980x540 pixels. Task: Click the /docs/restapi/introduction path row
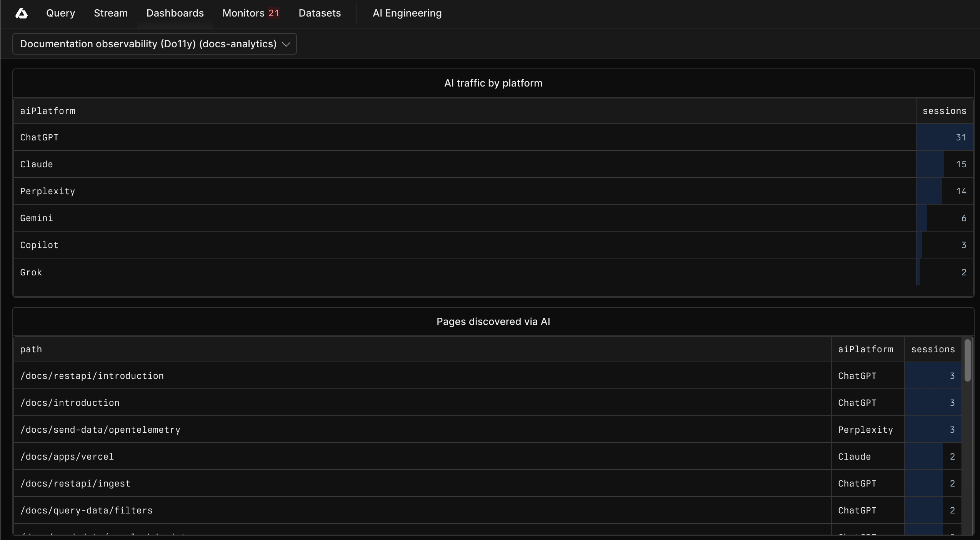point(487,376)
